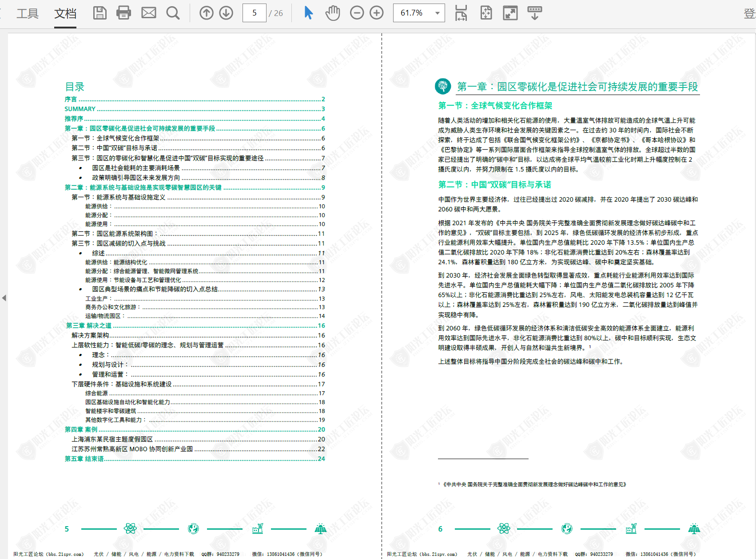Click page 6 section heading 第一节：全球气候变化合作框架
The height and width of the screenshot is (559, 756).
click(x=495, y=106)
